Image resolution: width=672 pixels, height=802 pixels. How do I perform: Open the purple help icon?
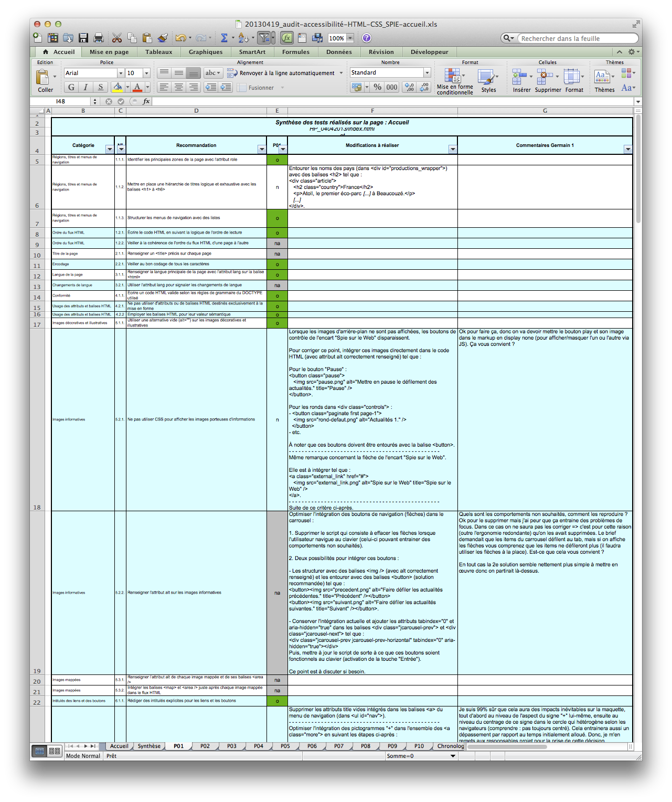pos(367,38)
